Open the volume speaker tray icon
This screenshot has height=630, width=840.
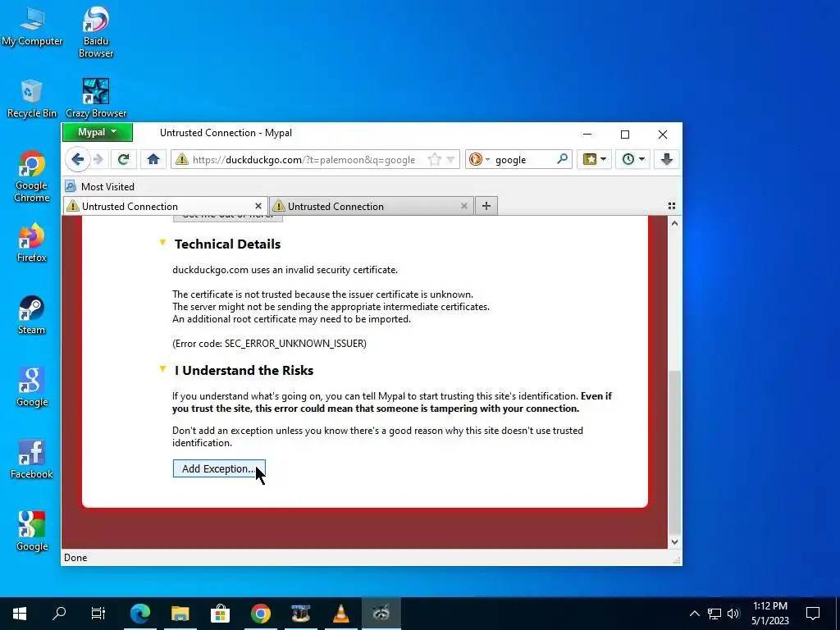733,614
